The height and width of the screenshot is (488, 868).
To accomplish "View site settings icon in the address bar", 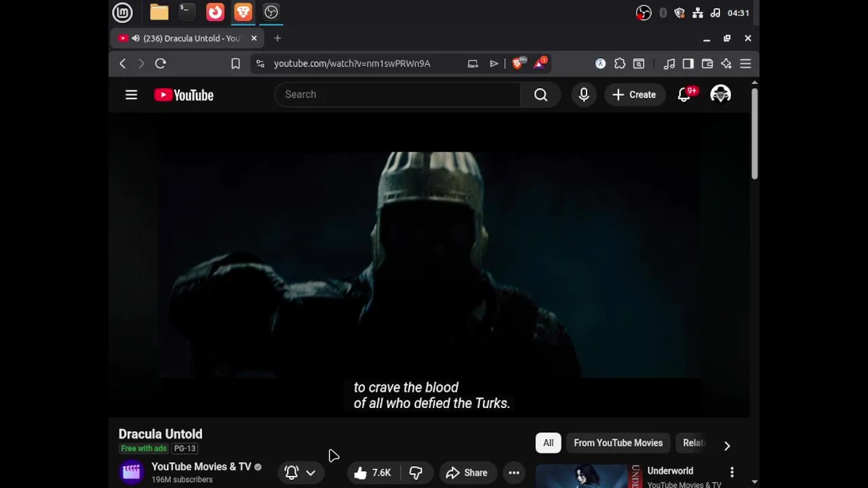I will pos(260,64).
